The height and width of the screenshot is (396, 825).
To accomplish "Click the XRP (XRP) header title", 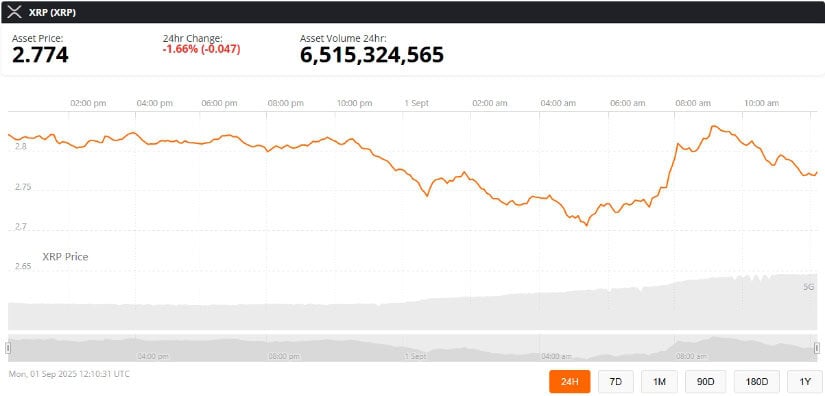I will point(52,13).
